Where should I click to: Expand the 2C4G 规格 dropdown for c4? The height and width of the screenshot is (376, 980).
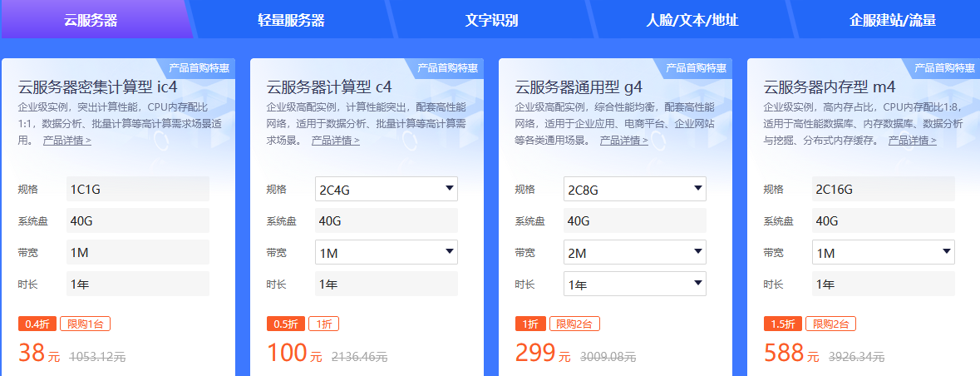(x=386, y=189)
